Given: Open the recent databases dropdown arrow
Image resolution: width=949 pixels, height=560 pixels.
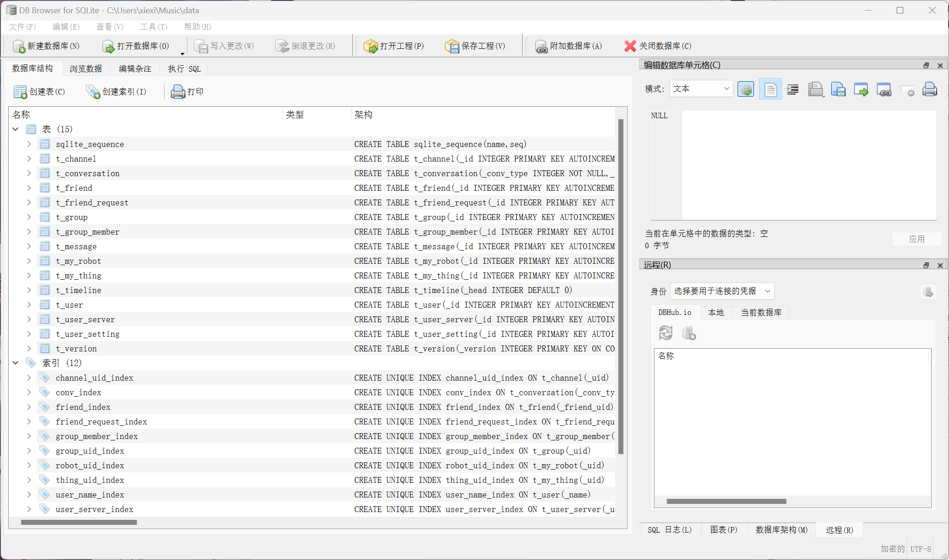Looking at the screenshot, I should point(182,53).
